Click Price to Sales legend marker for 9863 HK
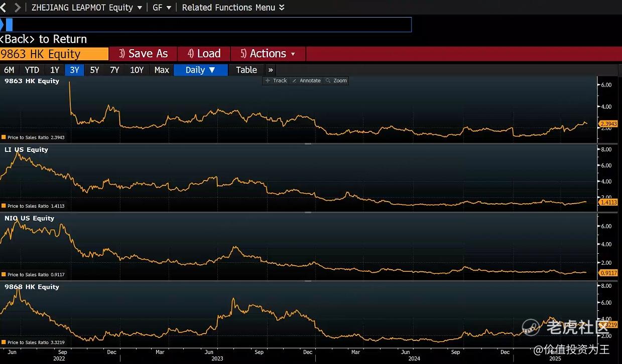 coord(4,137)
